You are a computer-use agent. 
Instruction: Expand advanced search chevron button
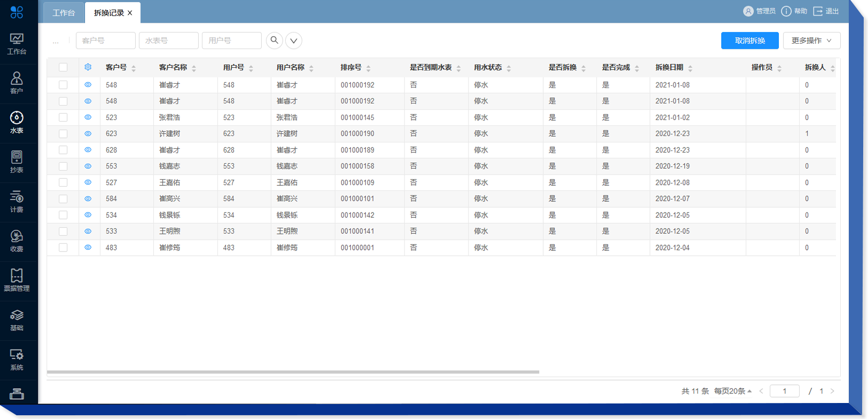[294, 40]
